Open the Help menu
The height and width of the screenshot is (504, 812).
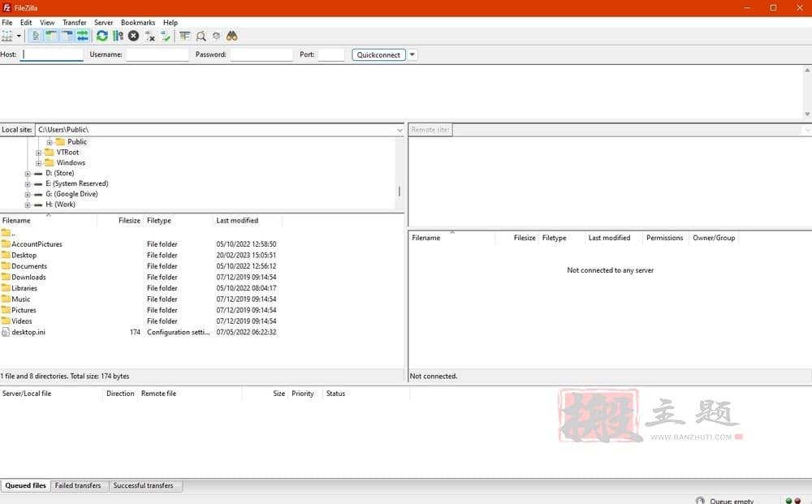pyautogui.click(x=171, y=22)
